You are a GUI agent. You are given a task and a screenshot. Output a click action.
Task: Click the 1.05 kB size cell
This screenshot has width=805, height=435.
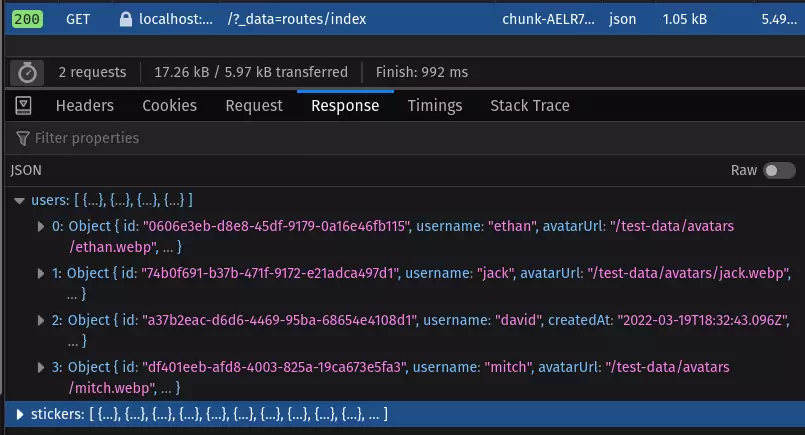tap(684, 20)
